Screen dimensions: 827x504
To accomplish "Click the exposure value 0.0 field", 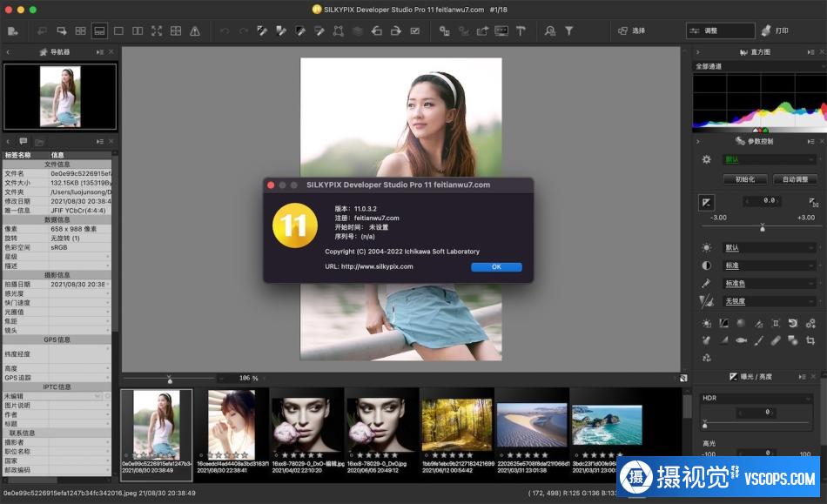I will 763,201.
